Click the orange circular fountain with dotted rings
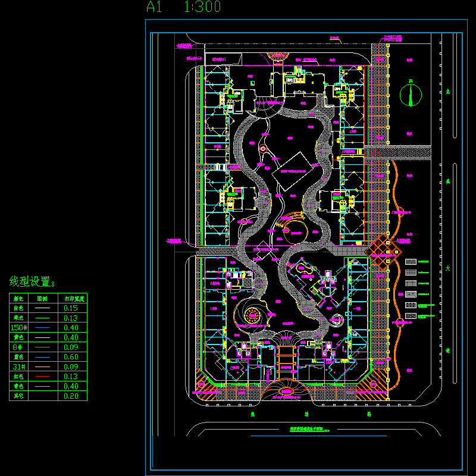 point(252,315)
